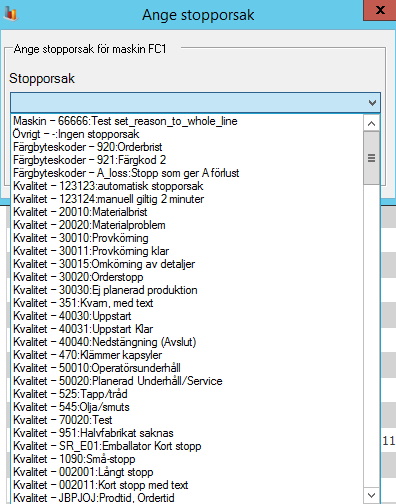The width and height of the screenshot is (396, 504).
Task: Select Kvalitet – 70020:Test
Action: (187, 420)
